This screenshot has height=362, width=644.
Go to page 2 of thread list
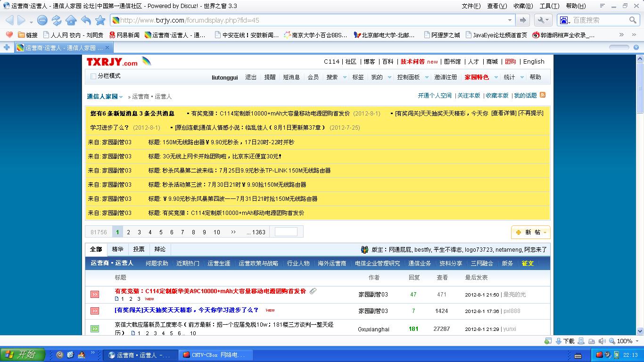(128, 232)
